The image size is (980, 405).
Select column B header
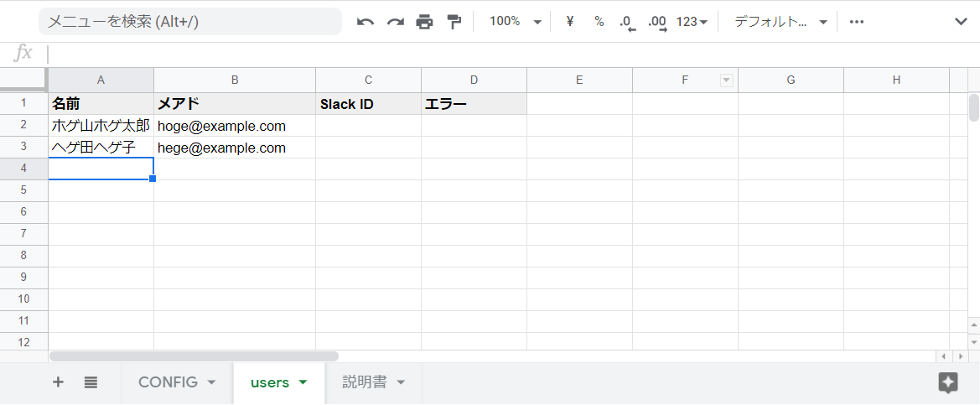point(235,80)
